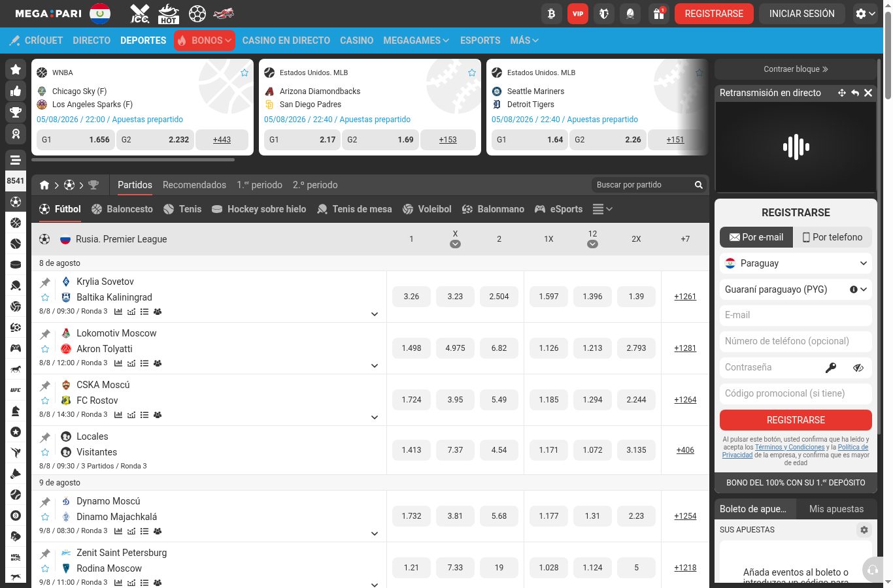This screenshot has height=588, width=893.
Task: Open the Bitcoin payments icon
Action: (552, 14)
